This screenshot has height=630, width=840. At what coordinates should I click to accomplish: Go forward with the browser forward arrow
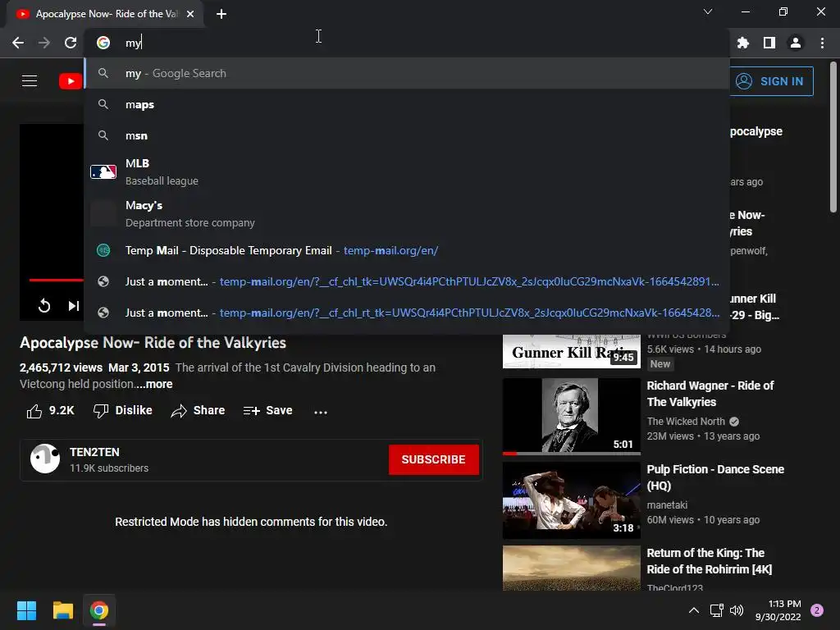pyautogui.click(x=44, y=43)
